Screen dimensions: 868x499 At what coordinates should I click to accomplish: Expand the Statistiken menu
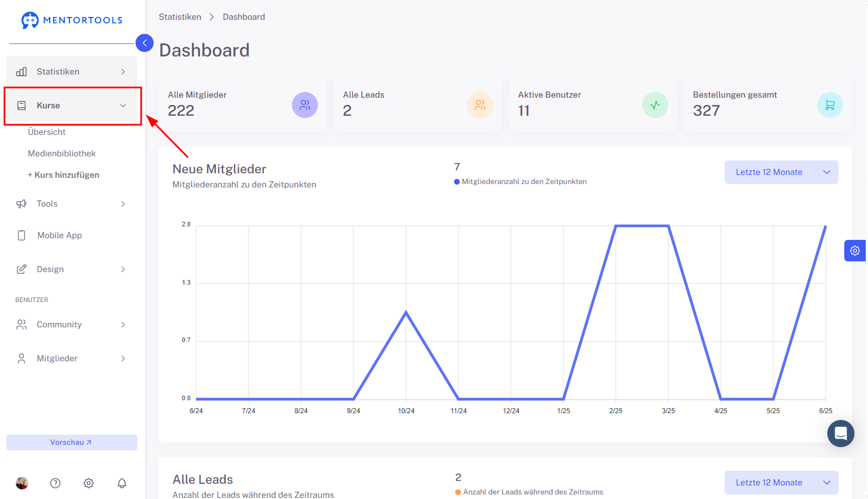pos(72,72)
